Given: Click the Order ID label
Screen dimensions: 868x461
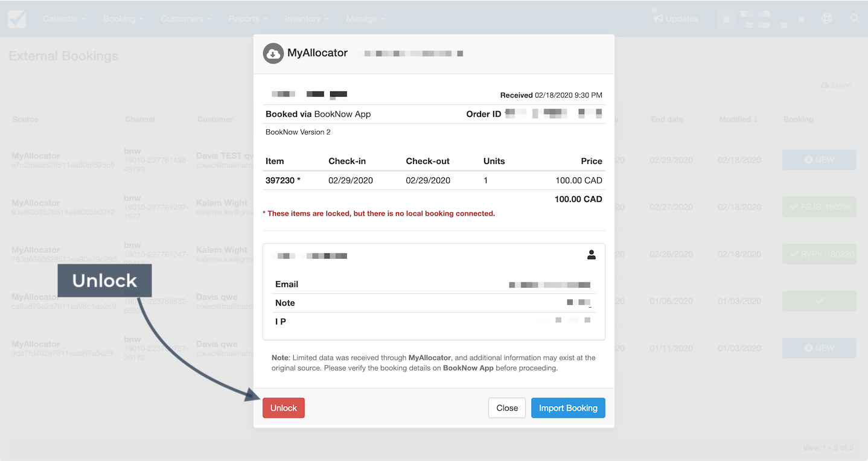Looking at the screenshot, I should pyautogui.click(x=483, y=114).
